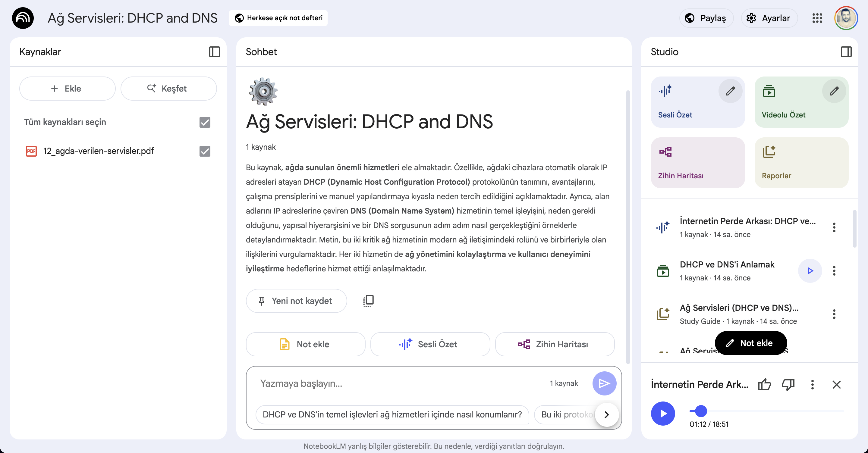Uncheck the 12_agda-verilen-servisler.pdf source
Viewport: 868px width, 453px height.
205,151
